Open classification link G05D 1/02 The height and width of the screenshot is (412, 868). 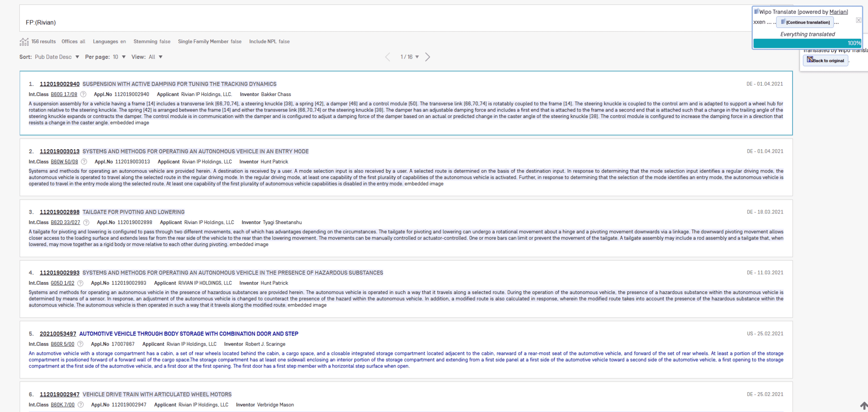click(x=63, y=284)
